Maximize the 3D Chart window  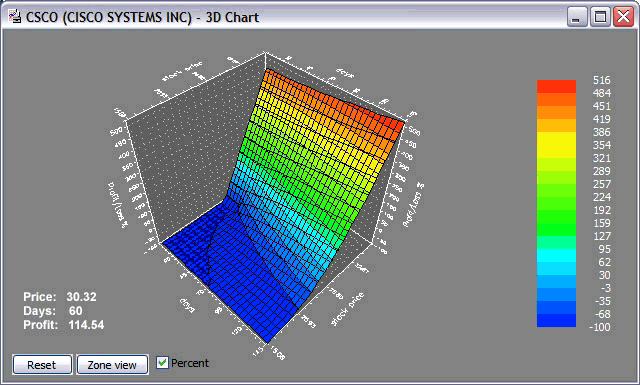click(x=600, y=17)
